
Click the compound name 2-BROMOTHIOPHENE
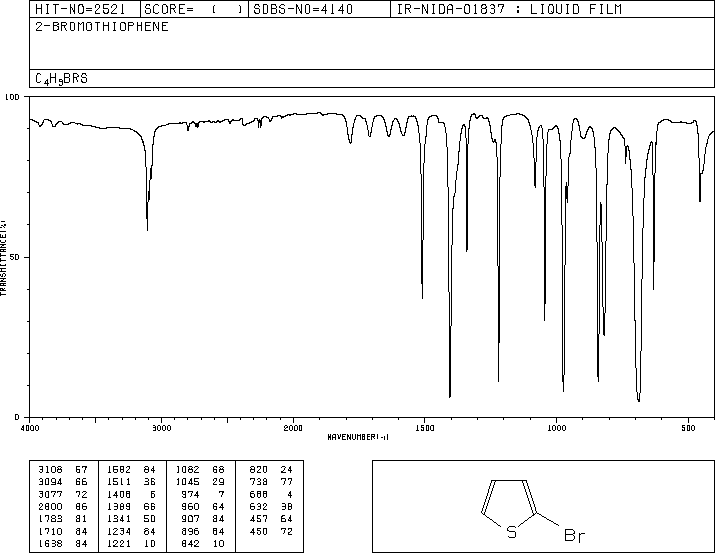click(x=102, y=27)
